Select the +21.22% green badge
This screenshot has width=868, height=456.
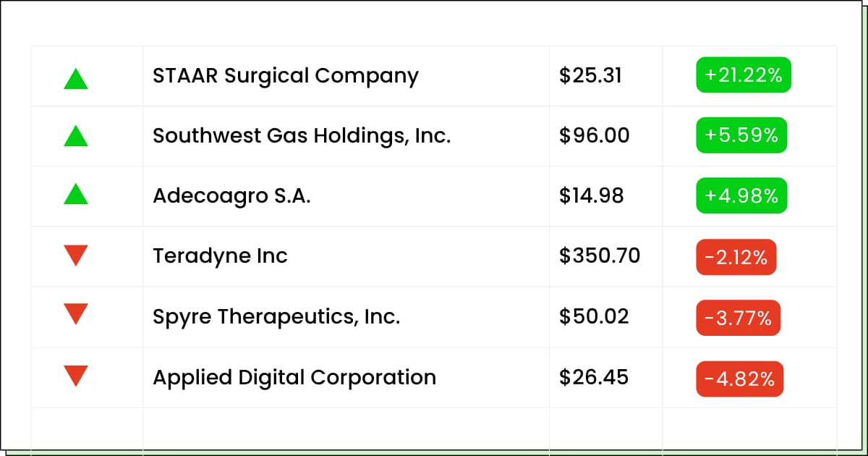point(744,75)
